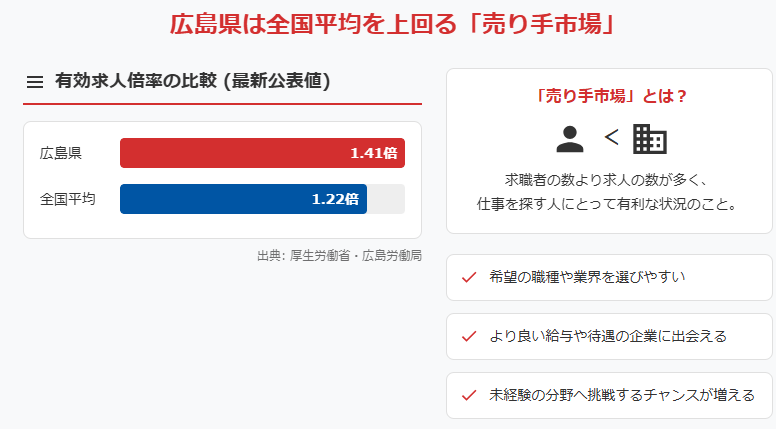
Task: Click the three-line list icon beside 有効求人倍率の比較
Action: click(35, 82)
